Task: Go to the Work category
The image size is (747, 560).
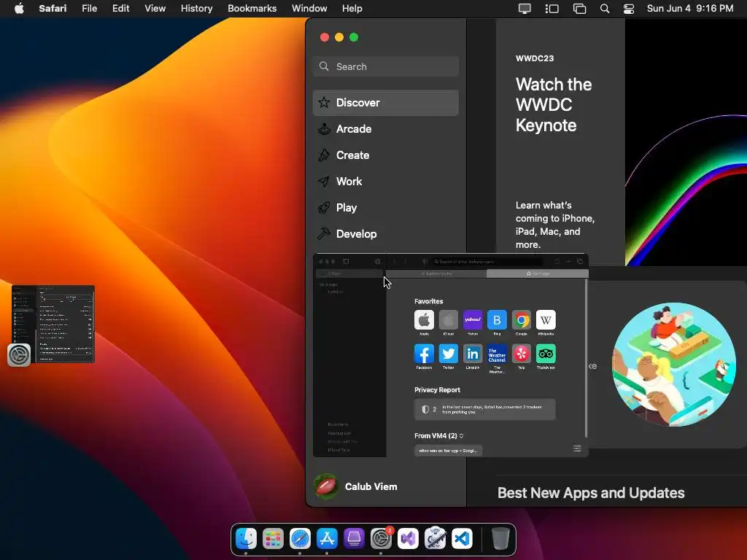Action: tap(385, 181)
